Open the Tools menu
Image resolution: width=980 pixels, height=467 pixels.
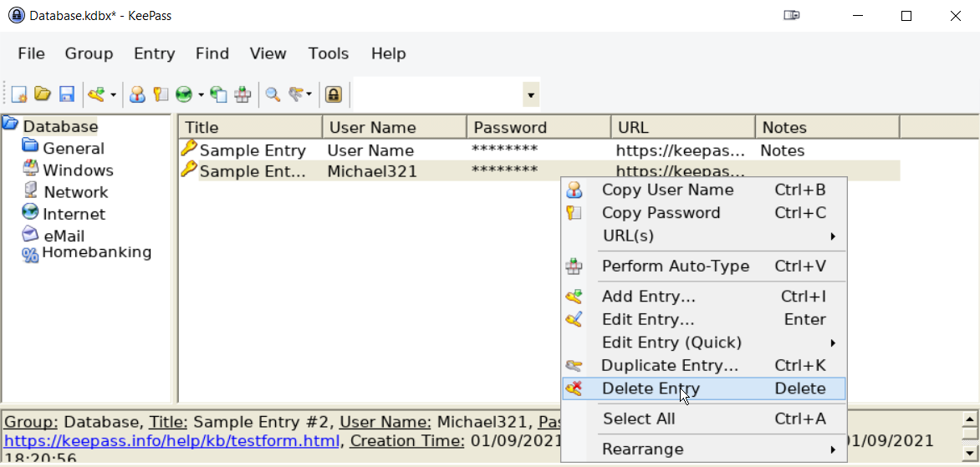[328, 53]
